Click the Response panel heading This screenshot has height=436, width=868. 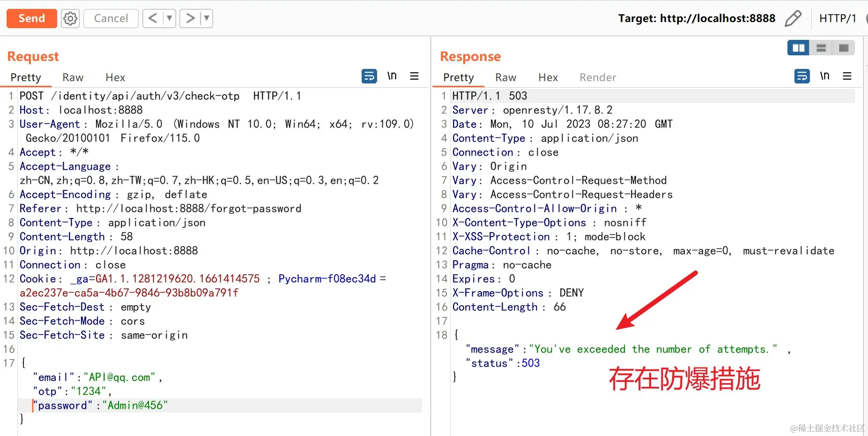click(x=470, y=57)
